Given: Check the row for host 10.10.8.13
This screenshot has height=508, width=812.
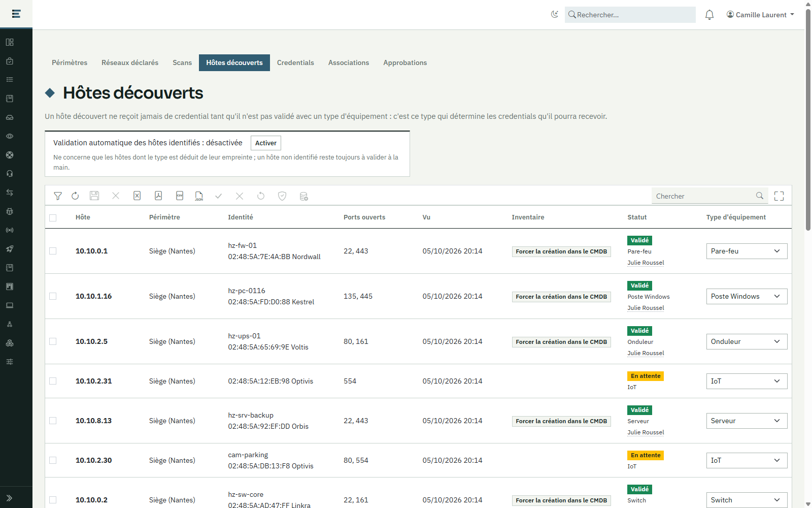Looking at the screenshot, I should pyautogui.click(x=53, y=421).
